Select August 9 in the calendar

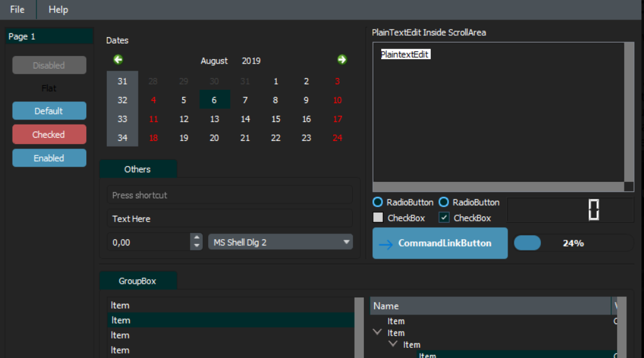306,100
